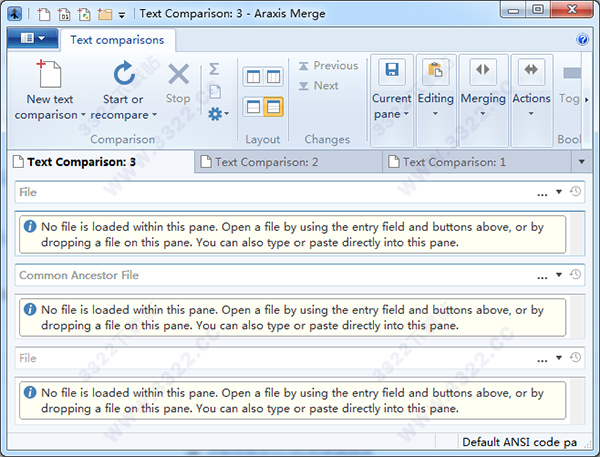Screen dimensions: 600x457
Task: Choose the two-way horizontal layout
Action: point(253,106)
